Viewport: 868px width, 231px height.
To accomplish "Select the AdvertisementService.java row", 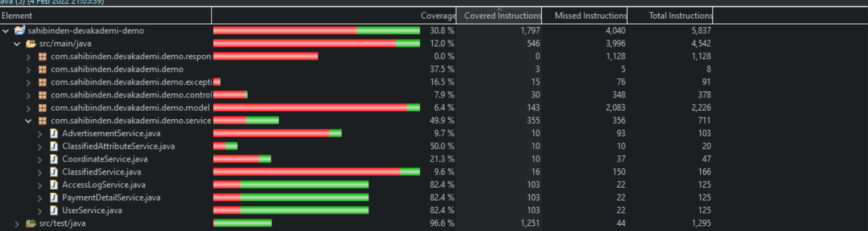I will click(434, 133).
